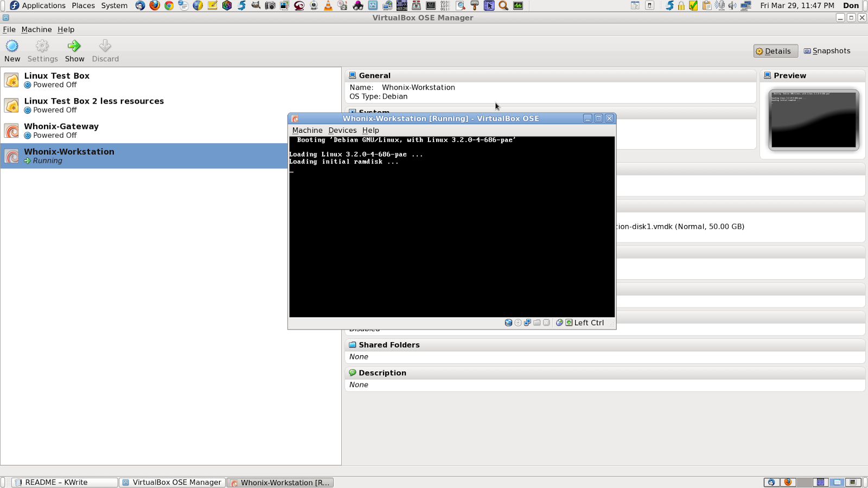Open the clipboard manager tray icon
The width and height of the screenshot is (868, 488).
pyautogui.click(x=707, y=5)
